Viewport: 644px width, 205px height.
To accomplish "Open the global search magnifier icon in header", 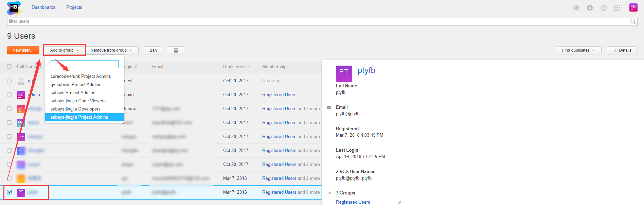I will (x=576, y=8).
